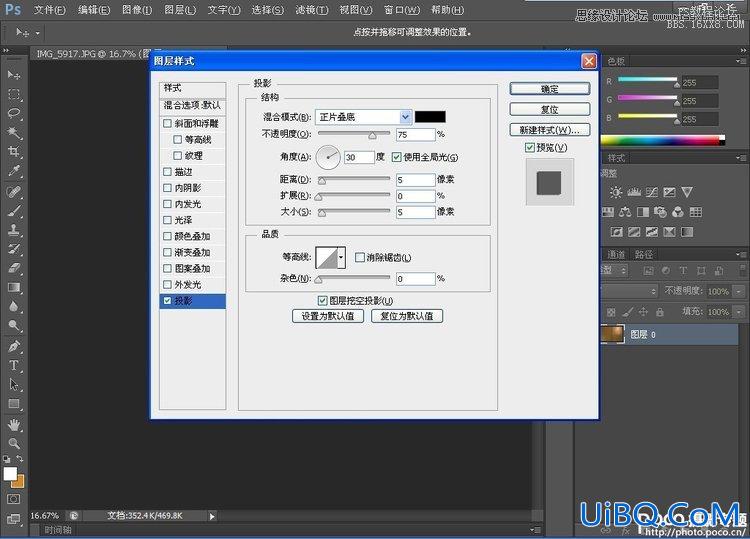Add a Color Balance adjustment
Image resolution: width=750 pixels, height=539 pixels.
(x=625, y=212)
